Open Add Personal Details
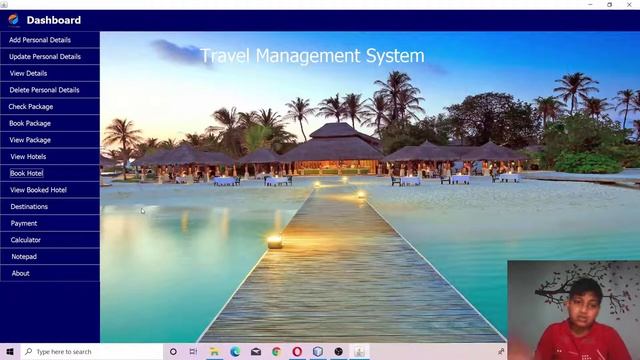640x360 pixels. [50, 40]
